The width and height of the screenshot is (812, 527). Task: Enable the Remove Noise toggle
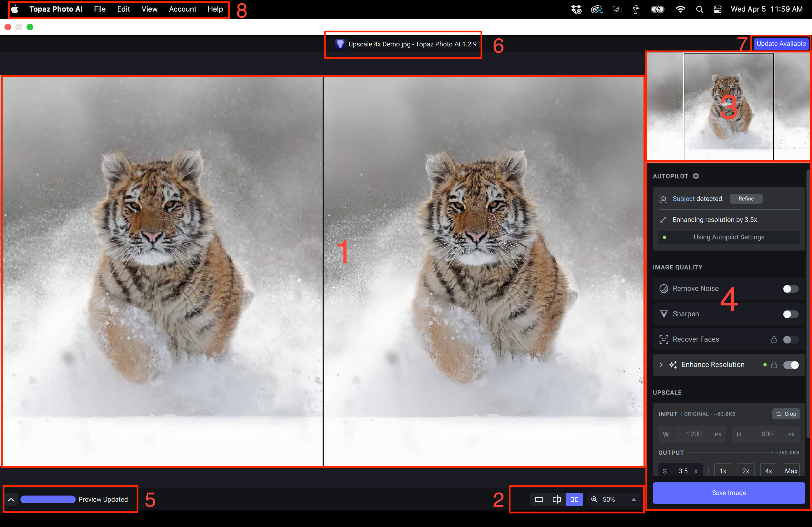tap(790, 289)
